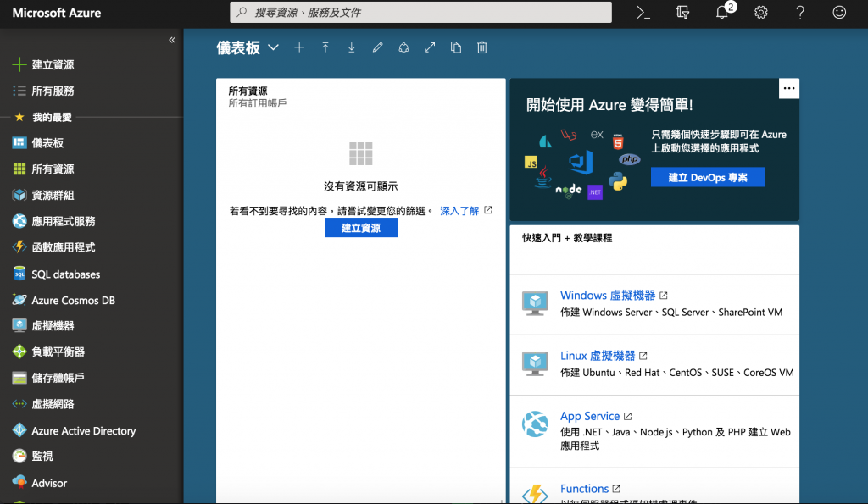Image resolution: width=868 pixels, height=504 pixels.
Task: Click the 虛擬機器 monitor icon in sidebar
Action: 19,325
